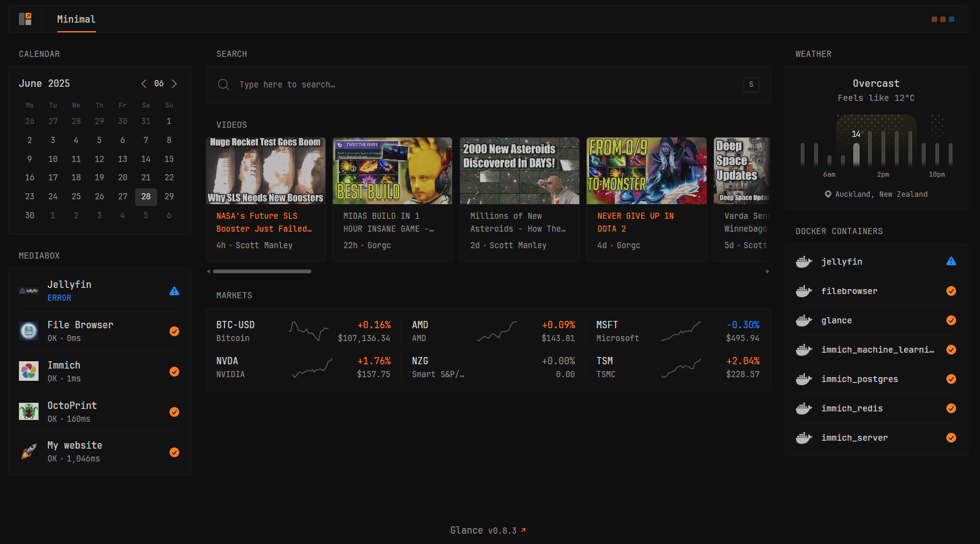Viewport: 980px width, 544px height.
Task: Click File Browser OK status checkmark
Action: 174,331
